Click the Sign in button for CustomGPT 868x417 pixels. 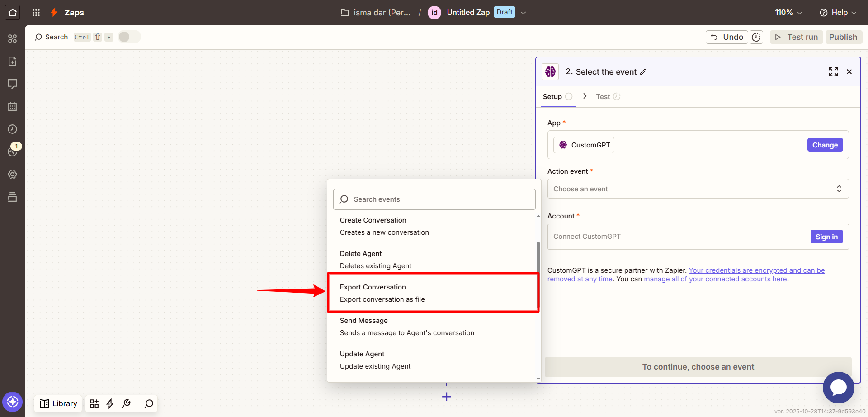826,237
